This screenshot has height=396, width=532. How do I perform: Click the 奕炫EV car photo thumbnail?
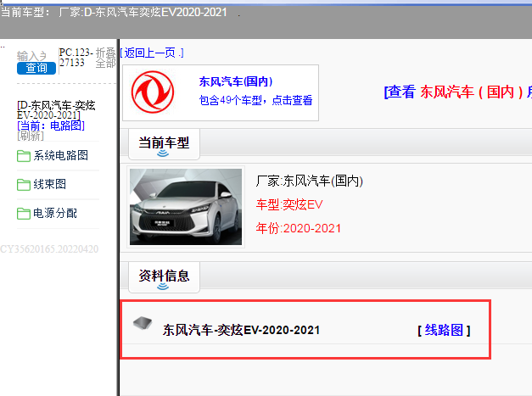186,207
